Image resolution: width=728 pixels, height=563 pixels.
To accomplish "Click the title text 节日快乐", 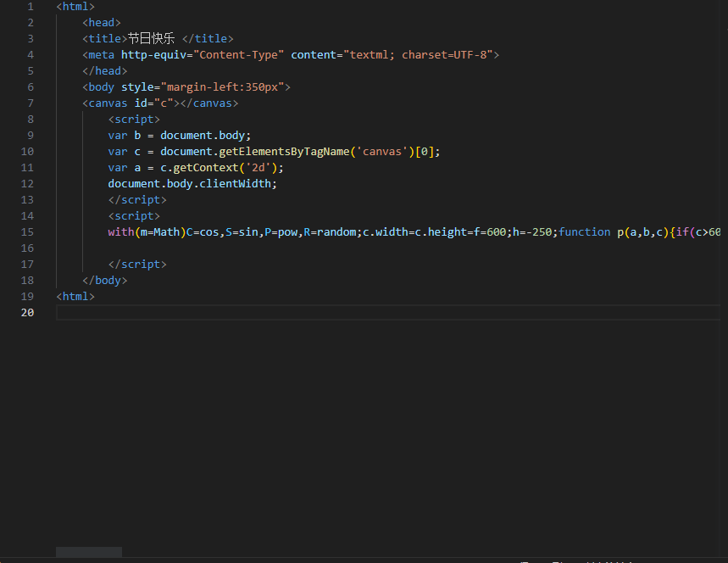I will click(153, 39).
